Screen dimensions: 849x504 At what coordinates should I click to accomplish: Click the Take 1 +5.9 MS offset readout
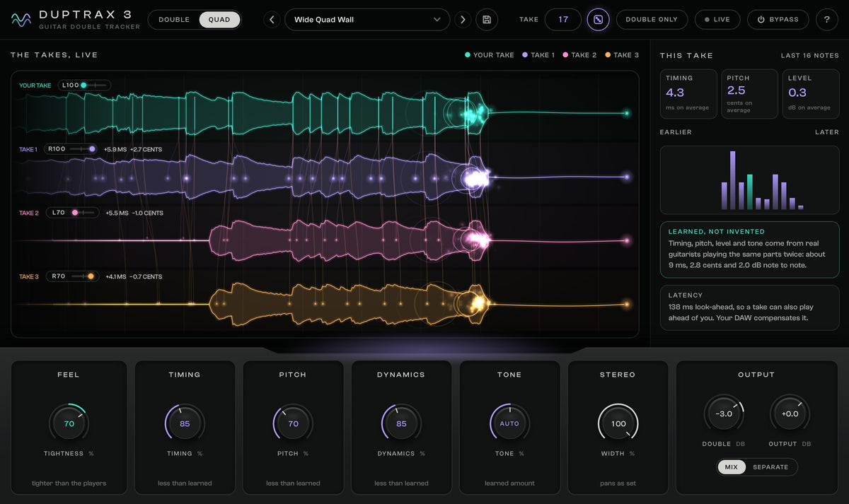point(116,150)
